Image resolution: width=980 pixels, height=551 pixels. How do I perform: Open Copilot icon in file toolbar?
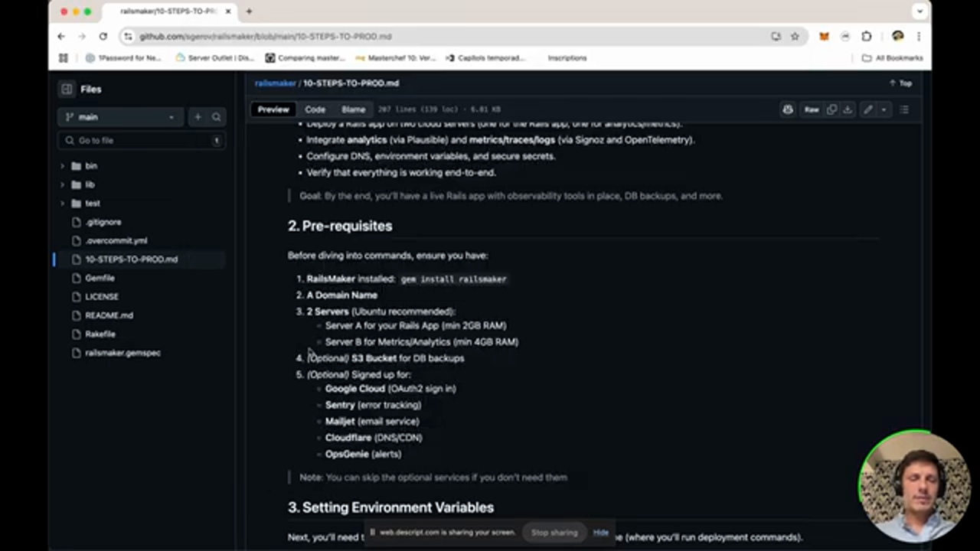click(x=788, y=110)
